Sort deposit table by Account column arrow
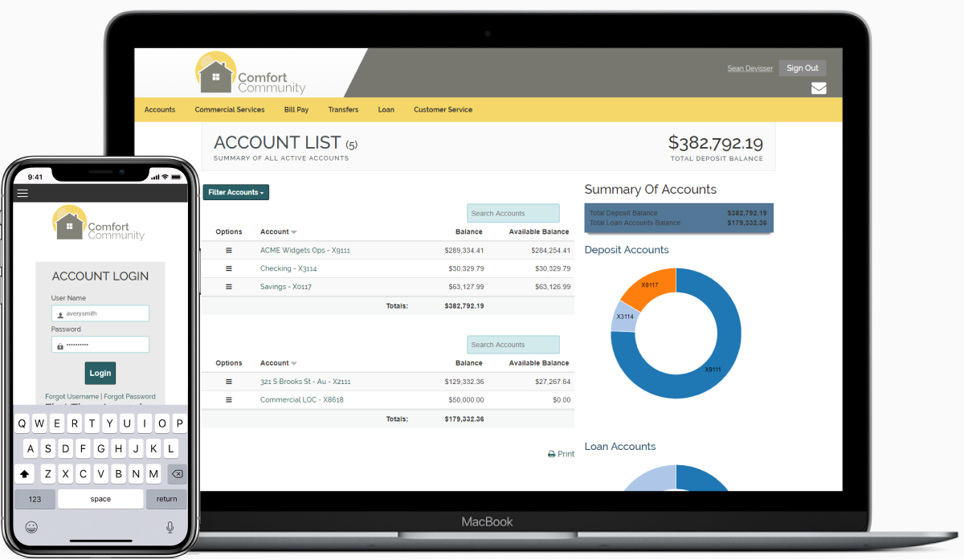 click(x=294, y=232)
